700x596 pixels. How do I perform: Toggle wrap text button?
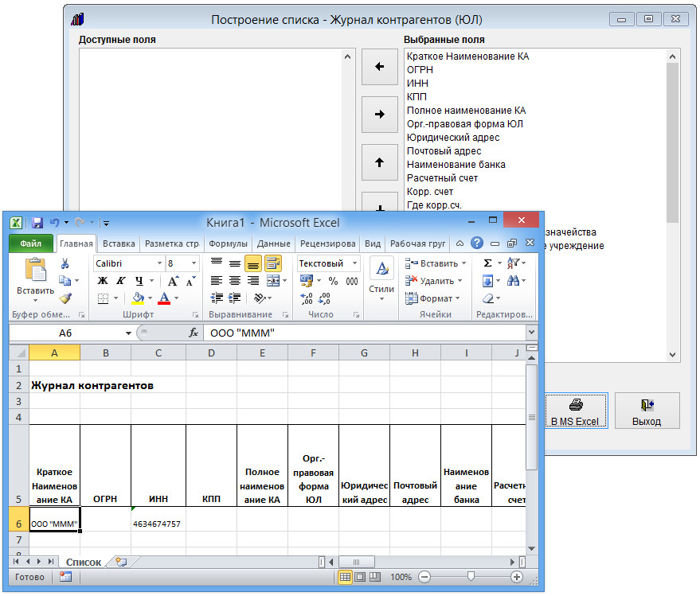pyautogui.click(x=273, y=263)
